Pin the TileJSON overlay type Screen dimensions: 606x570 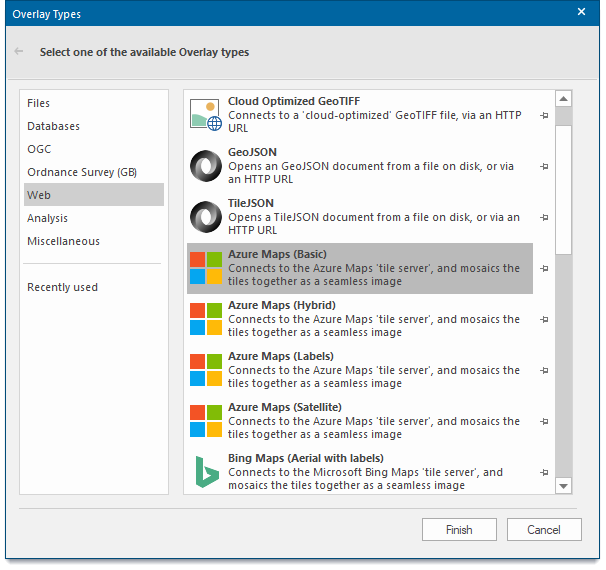point(544,217)
